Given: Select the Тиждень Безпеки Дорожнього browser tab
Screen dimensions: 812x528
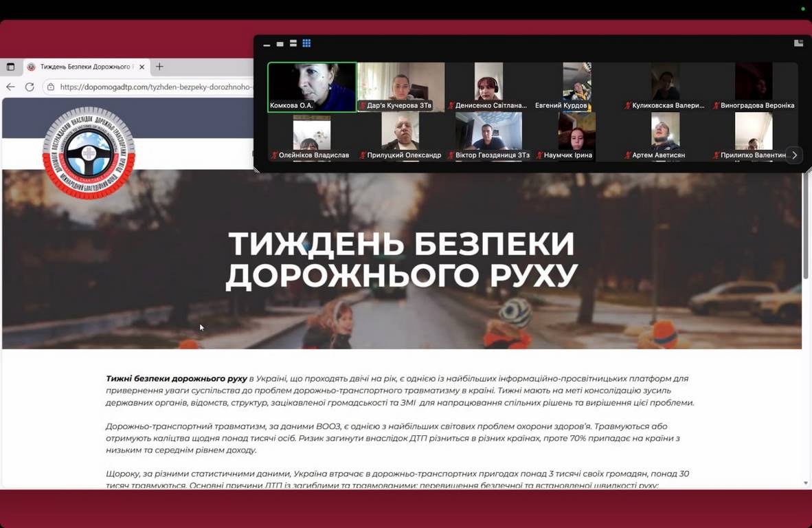Looking at the screenshot, I should (82, 67).
